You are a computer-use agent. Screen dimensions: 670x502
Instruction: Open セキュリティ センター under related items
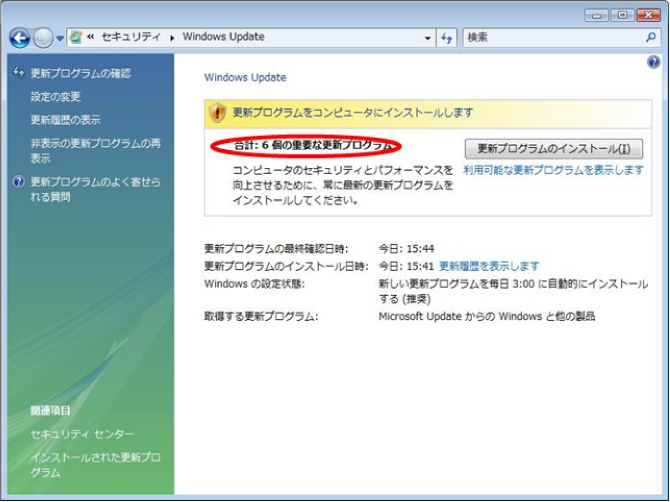(x=82, y=434)
